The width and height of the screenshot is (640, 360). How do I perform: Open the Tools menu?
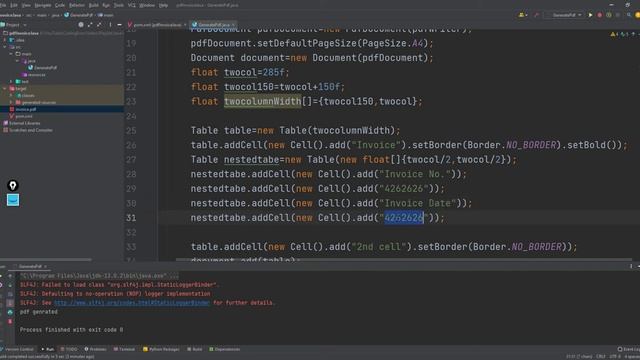[119, 5]
